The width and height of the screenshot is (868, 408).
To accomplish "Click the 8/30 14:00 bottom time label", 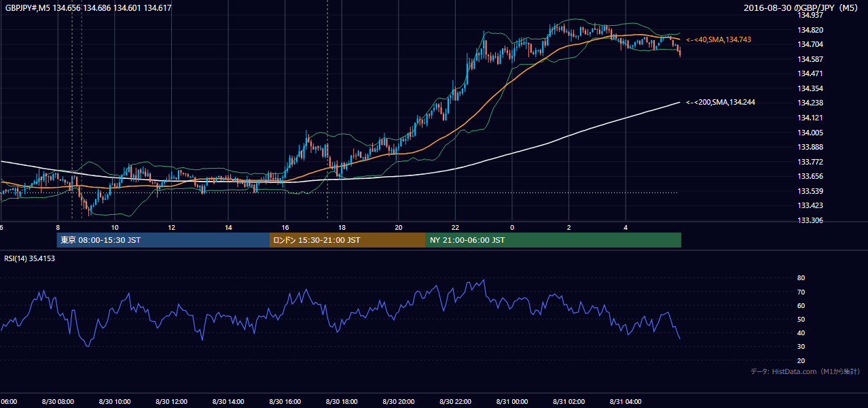I will click(228, 402).
